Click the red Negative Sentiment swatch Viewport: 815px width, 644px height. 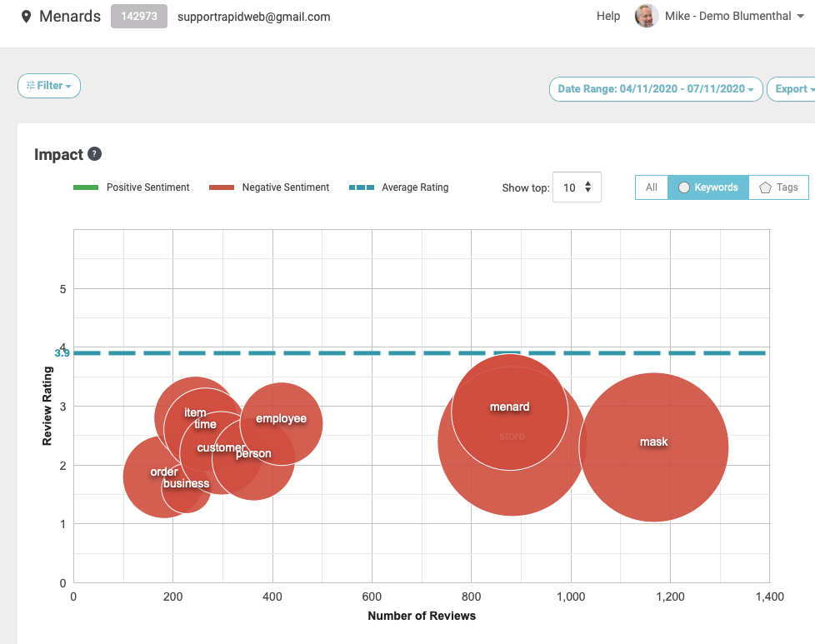pyautogui.click(x=222, y=187)
